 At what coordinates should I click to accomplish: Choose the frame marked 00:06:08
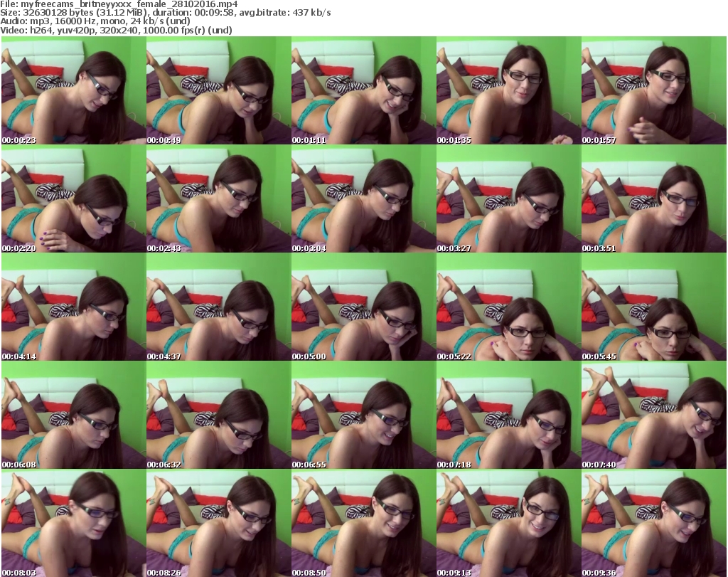73,415
